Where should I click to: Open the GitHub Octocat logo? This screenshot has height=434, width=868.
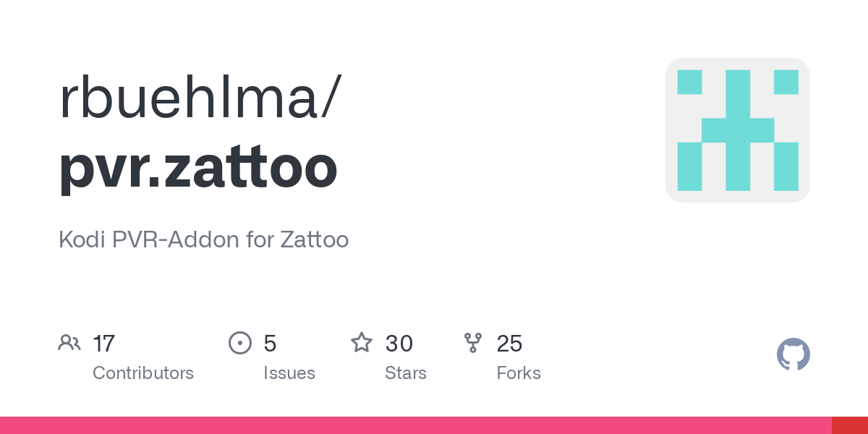pyautogui.click(x=793, y=354)
